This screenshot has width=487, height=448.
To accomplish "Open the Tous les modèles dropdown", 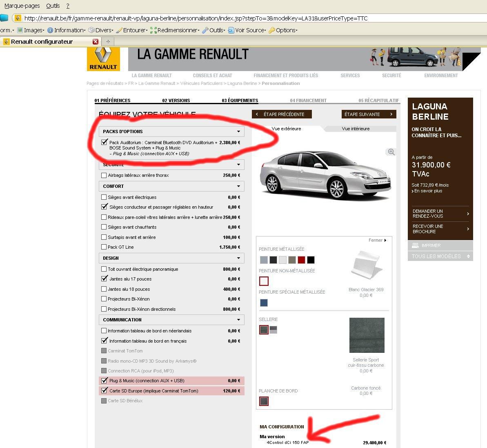I will 440,256.
